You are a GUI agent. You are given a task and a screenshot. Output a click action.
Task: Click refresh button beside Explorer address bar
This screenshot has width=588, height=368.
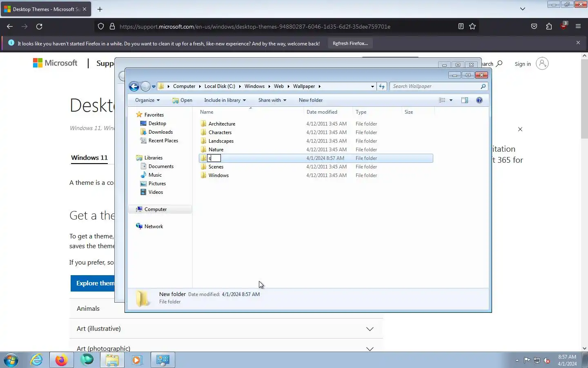tap(382, 86)
